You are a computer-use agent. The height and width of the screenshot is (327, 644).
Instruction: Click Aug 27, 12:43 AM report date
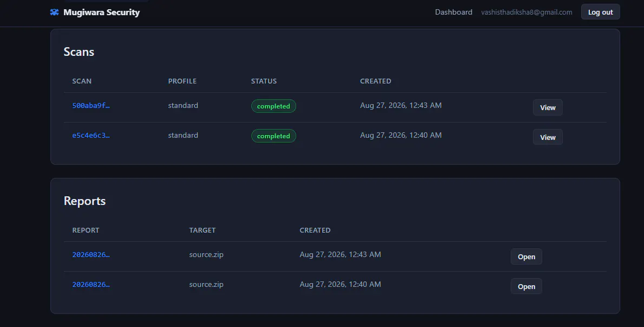pyautogui.click(x=340, y=255)
